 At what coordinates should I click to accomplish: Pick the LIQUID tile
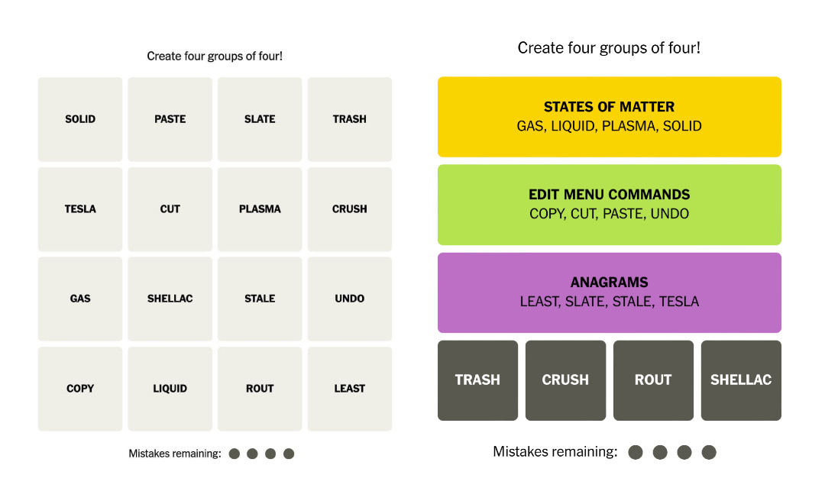point(170,389)
